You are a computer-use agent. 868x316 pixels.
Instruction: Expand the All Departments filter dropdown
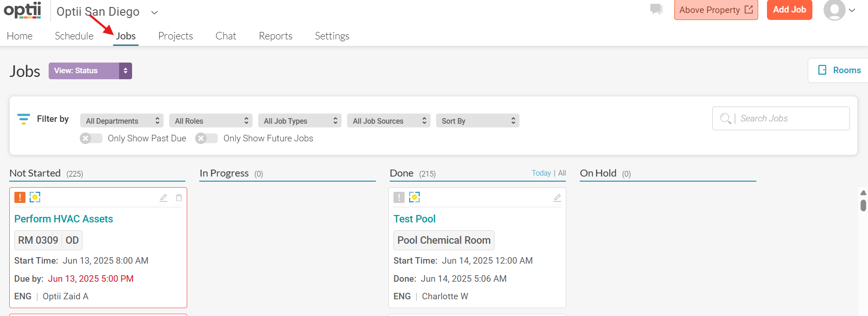point(122,121)
